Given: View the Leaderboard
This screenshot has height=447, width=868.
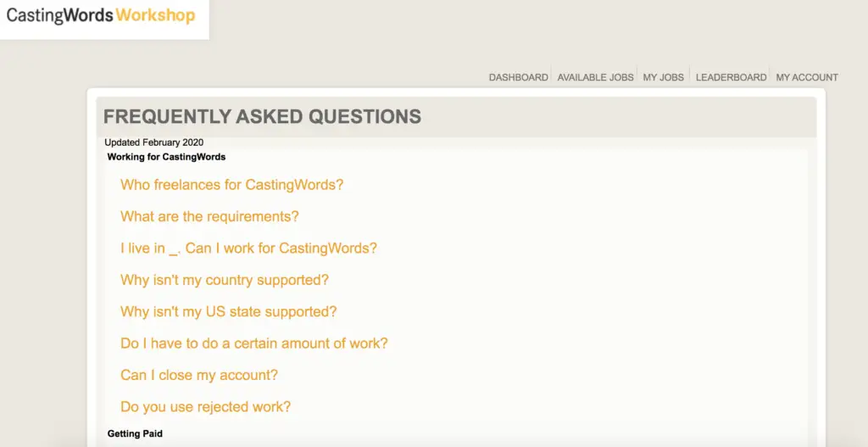Looking at the screenshot, I should pyautogui.click(x=731, y=77).
